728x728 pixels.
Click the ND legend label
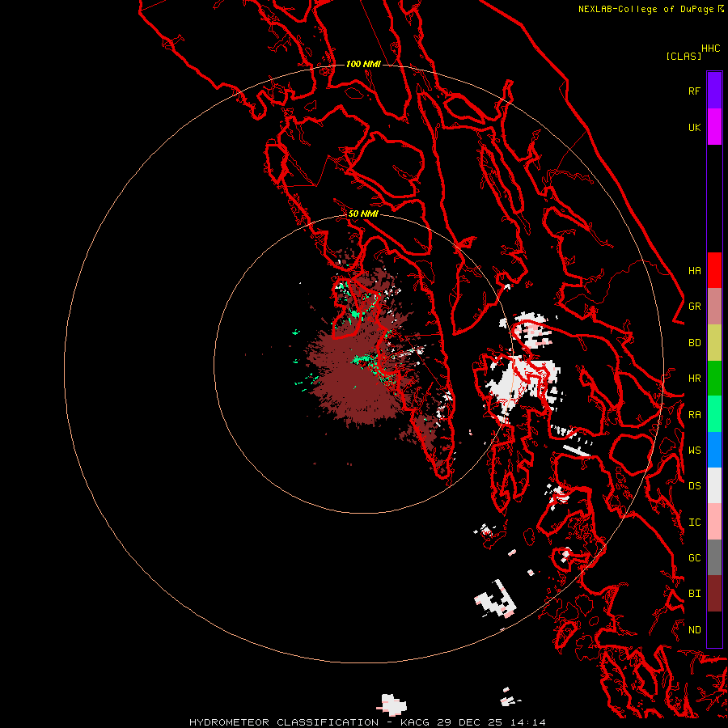[694, 630]
